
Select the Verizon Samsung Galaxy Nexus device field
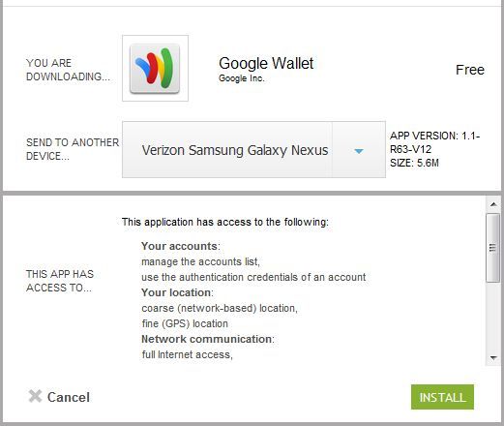(253, 150)
